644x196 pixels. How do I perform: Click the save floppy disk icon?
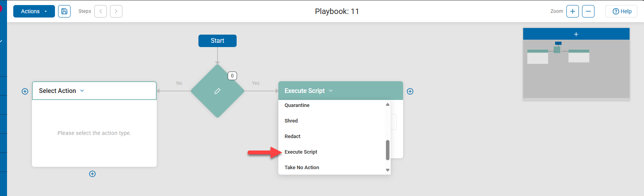tap(64, 11)
